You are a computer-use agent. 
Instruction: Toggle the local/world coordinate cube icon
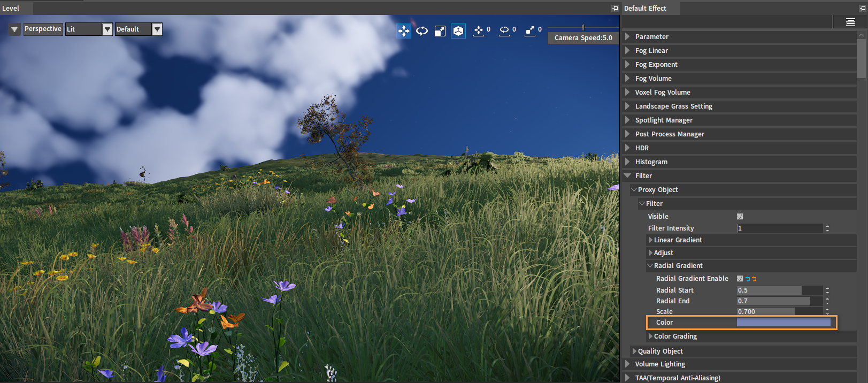coord(458,31)
